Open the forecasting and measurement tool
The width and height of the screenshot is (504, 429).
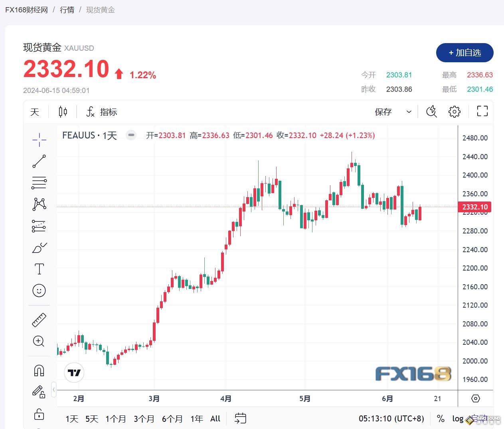point(39,226)
